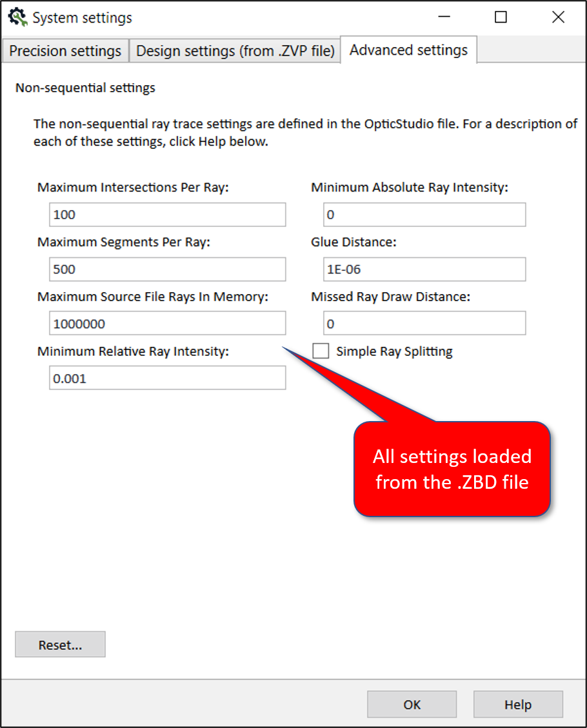
Task: Enable the Simple Ray Splitting checkbox
Action: 321,351
